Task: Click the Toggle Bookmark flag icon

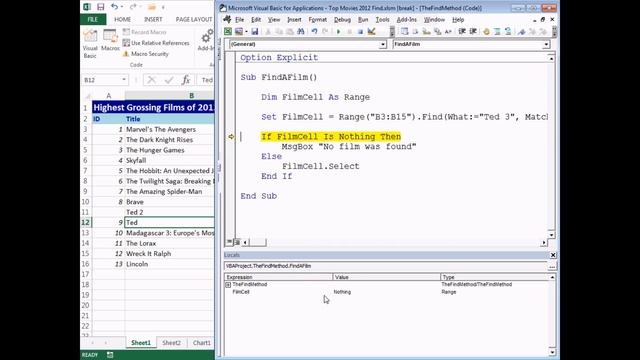Action: click(x=521, y=31)
